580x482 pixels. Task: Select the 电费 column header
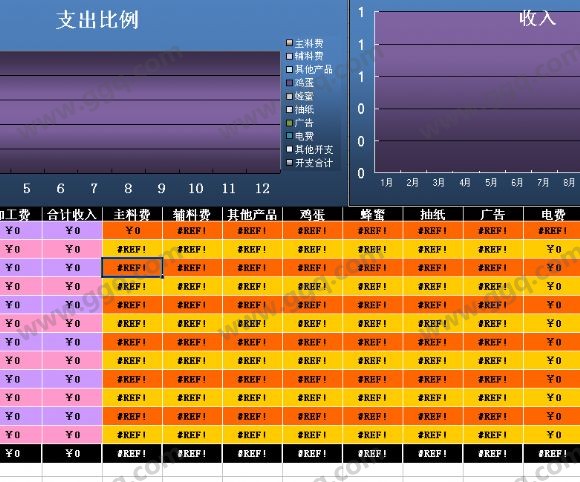[x=553, y=215]
